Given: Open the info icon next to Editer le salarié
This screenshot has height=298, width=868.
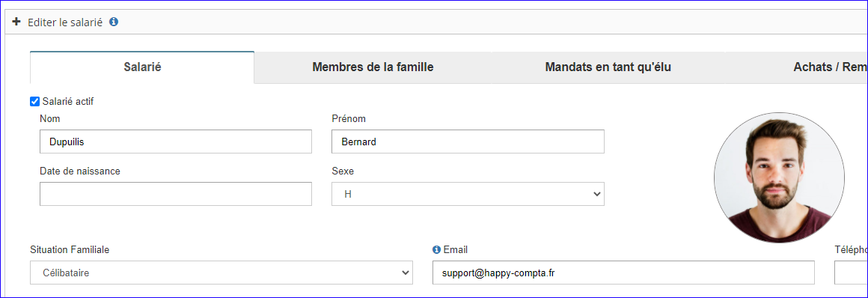Looking at the screenshot, I should pos(114,22).
